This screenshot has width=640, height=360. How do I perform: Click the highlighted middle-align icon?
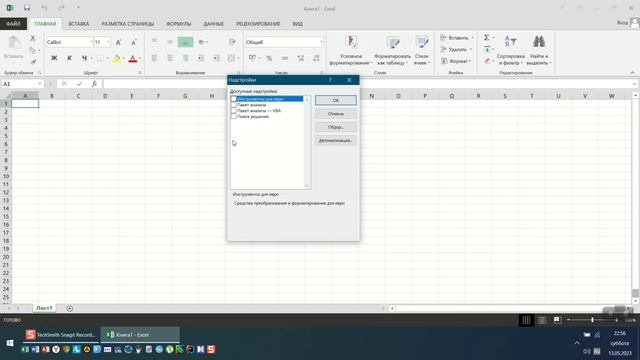tap(185, 42)
